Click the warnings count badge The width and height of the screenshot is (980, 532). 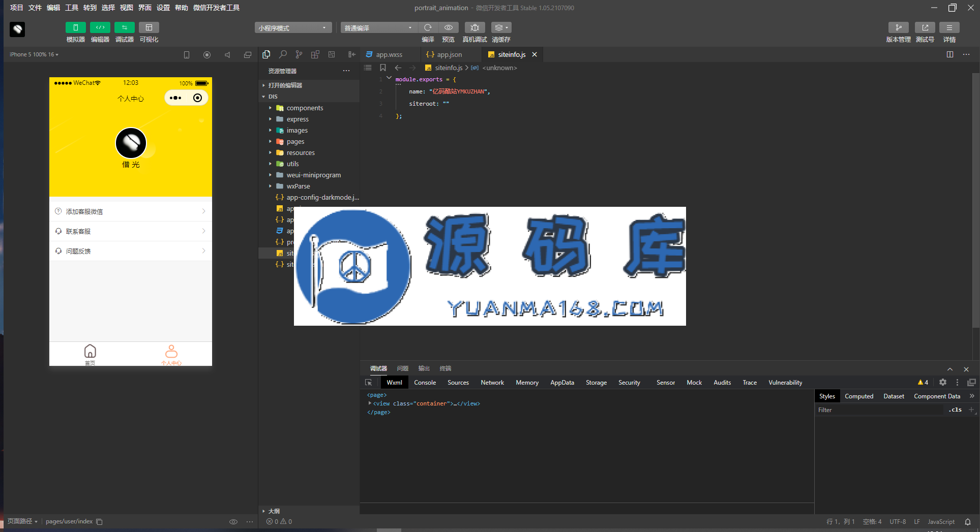(923, 383)
